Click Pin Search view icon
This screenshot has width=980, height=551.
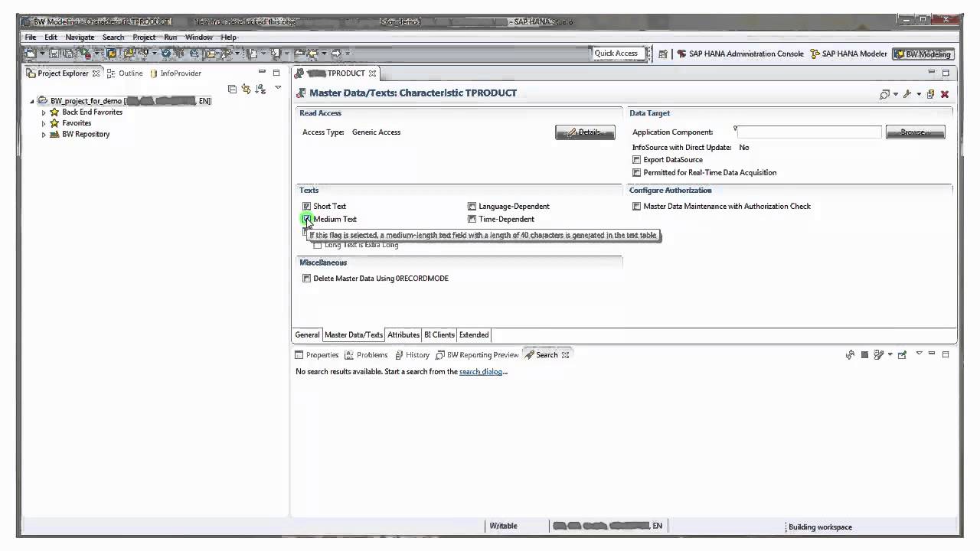[902, 354]
